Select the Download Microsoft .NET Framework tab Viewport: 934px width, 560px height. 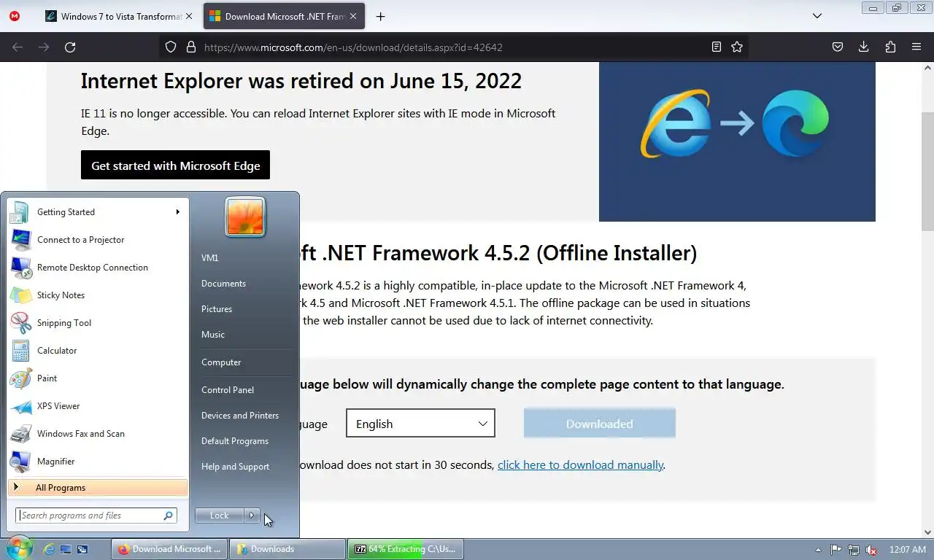pos(285,16)
